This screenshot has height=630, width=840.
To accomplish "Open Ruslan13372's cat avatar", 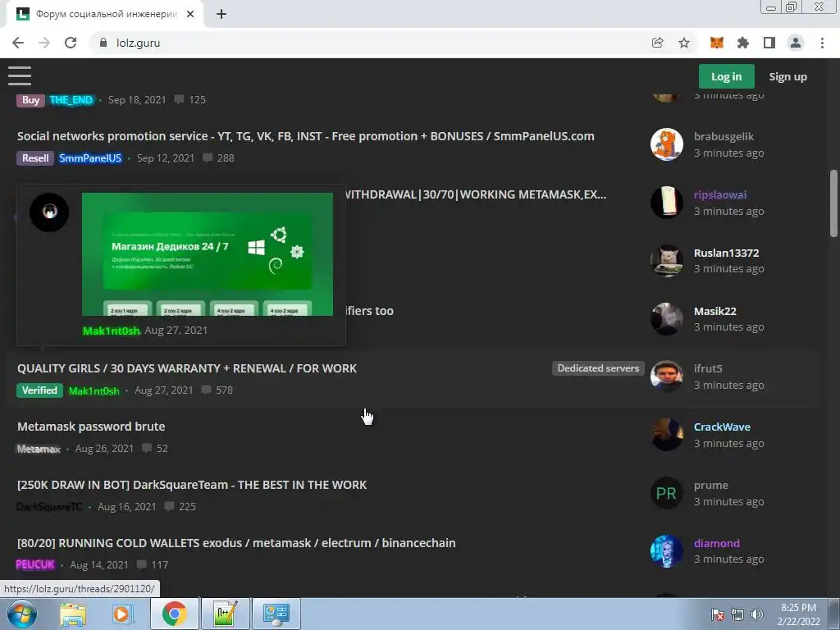I will (666, 260).
